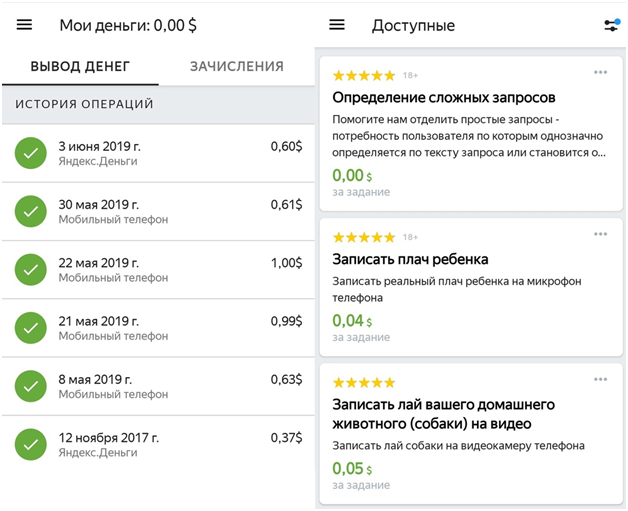Viewport: 628px width, 511px height.
Task: Switch to ВЫВОД ДЕНЕГ tab
Action: pyautogui.click(x=80, y=66)
